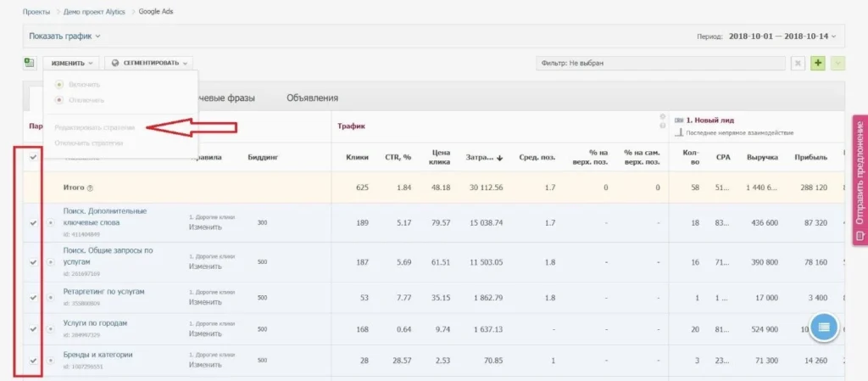Sort by the Биддинг column header

click(x=263, y=157)
